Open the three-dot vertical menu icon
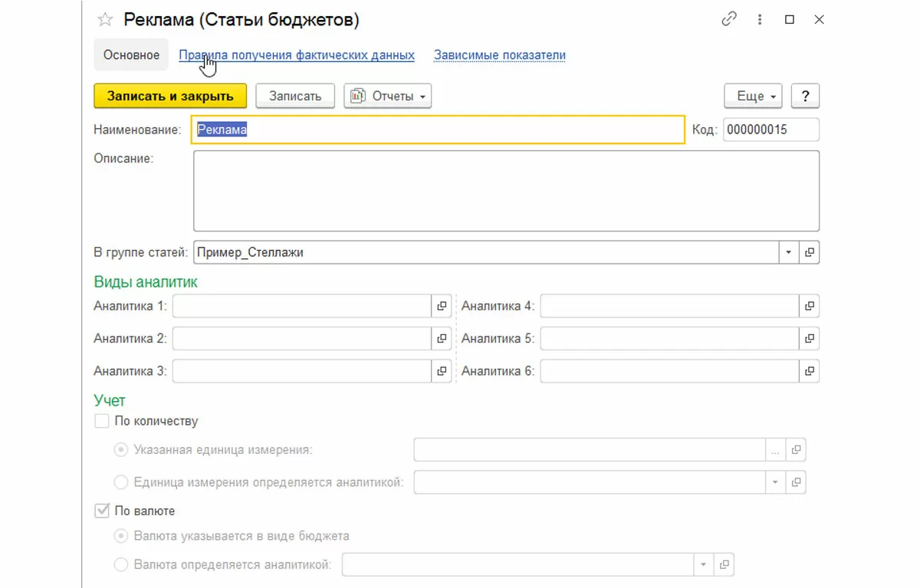Image resolution: width=920 pixels, height=588 pixels. (760, 20)
